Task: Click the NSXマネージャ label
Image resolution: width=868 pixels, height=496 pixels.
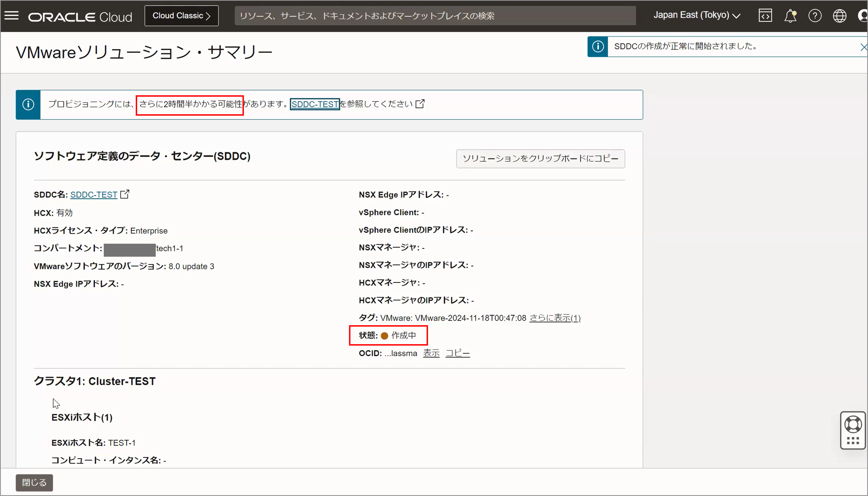Action: (389, 247)
